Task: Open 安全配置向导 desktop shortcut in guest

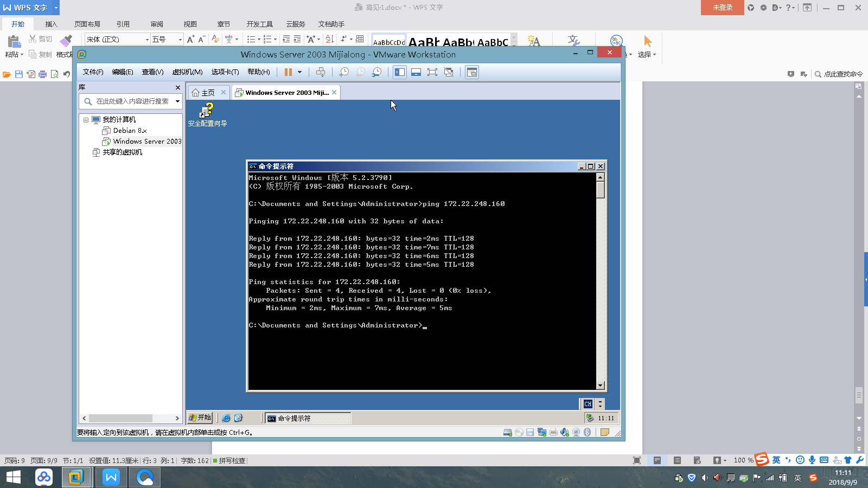Action: click(207, 115)
